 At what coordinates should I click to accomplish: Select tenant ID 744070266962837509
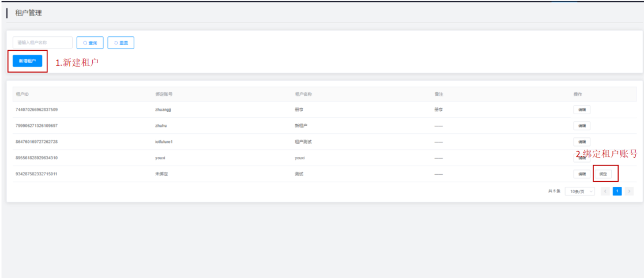(x=36, y=110)
